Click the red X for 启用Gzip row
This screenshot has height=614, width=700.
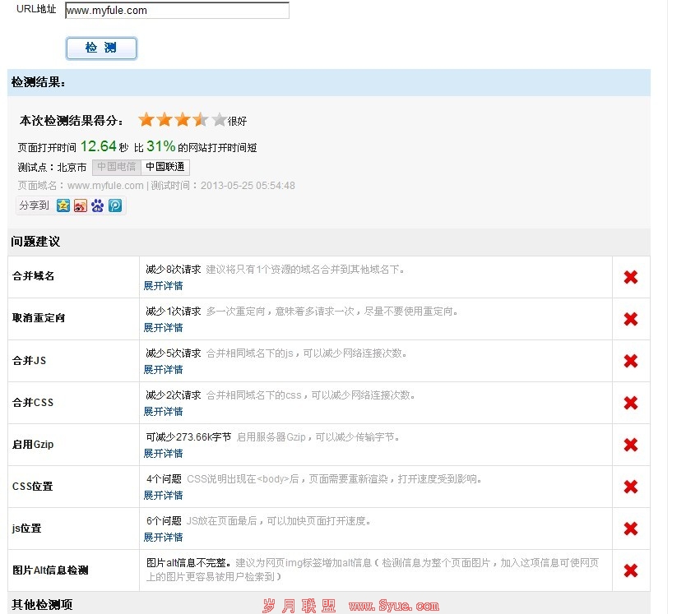(x=631, y=445)
